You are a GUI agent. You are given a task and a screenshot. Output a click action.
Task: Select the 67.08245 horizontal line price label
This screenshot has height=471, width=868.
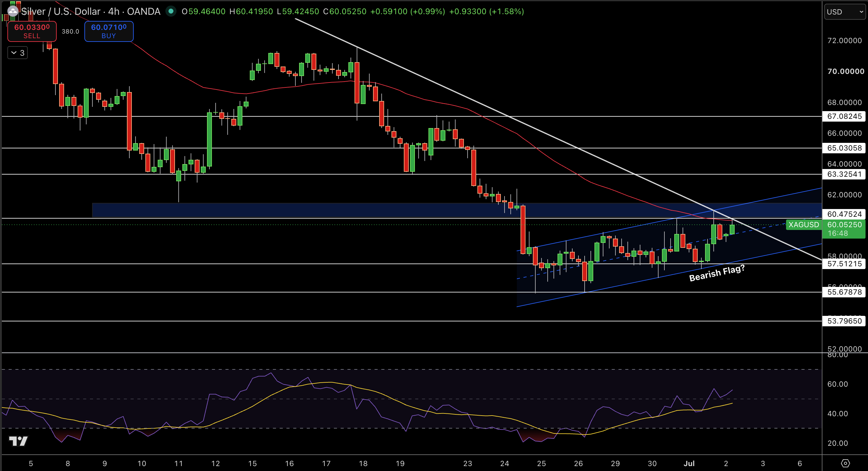[844, 116]
